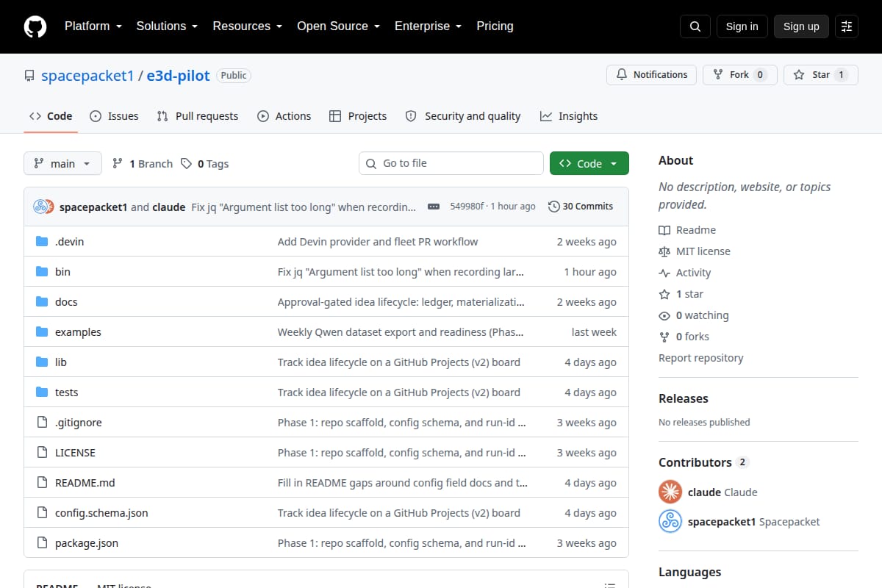Click the LICENSE file icon
This screenshot has width=882, height=588.
(42, 453)
